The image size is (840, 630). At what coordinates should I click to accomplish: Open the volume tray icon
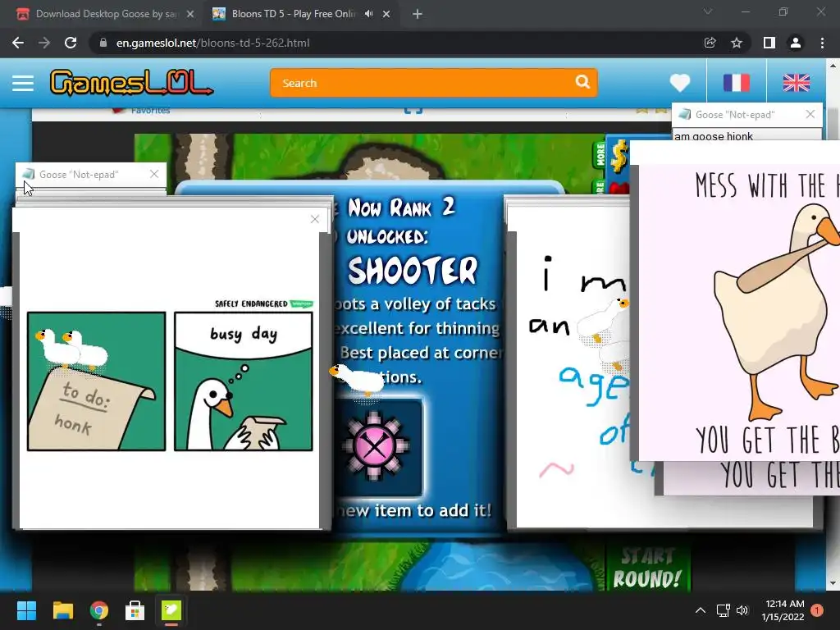click(x=742, y=610)
